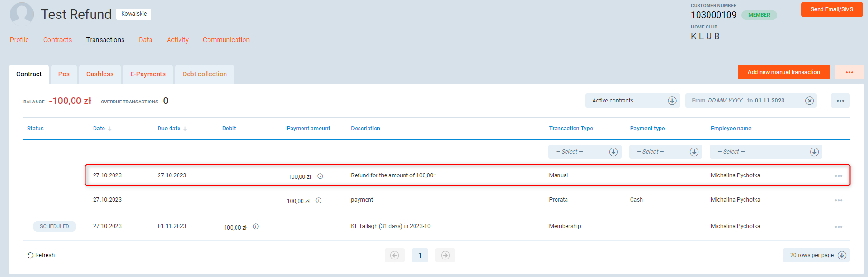Change the 20 rows per page setting
The width and height of the screenshot is (868, 277).
(816, 255)
